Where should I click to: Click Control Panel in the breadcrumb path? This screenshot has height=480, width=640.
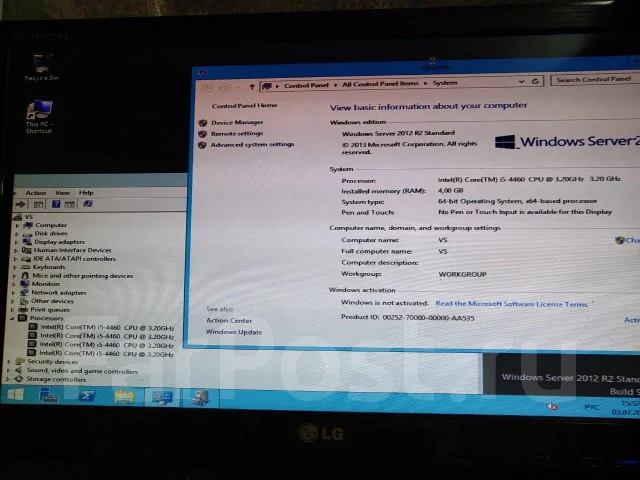pos(306,85)
